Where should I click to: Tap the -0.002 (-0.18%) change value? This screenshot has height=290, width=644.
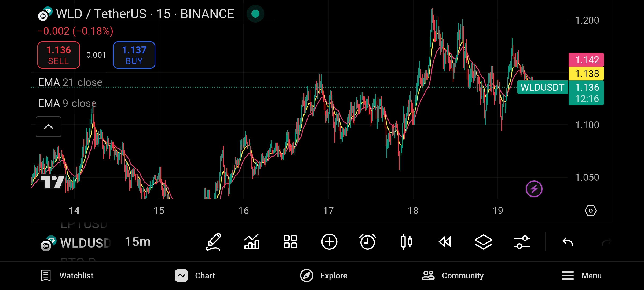pos(75,31)
